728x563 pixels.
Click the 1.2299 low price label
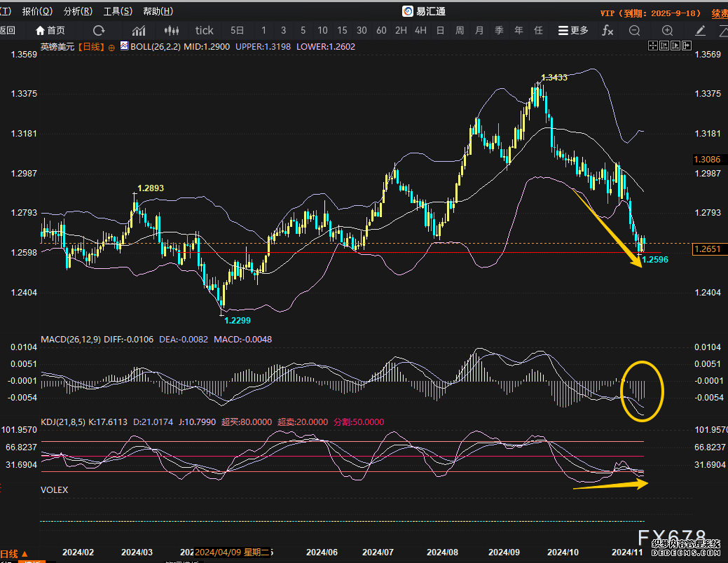(x=238, y=320)
